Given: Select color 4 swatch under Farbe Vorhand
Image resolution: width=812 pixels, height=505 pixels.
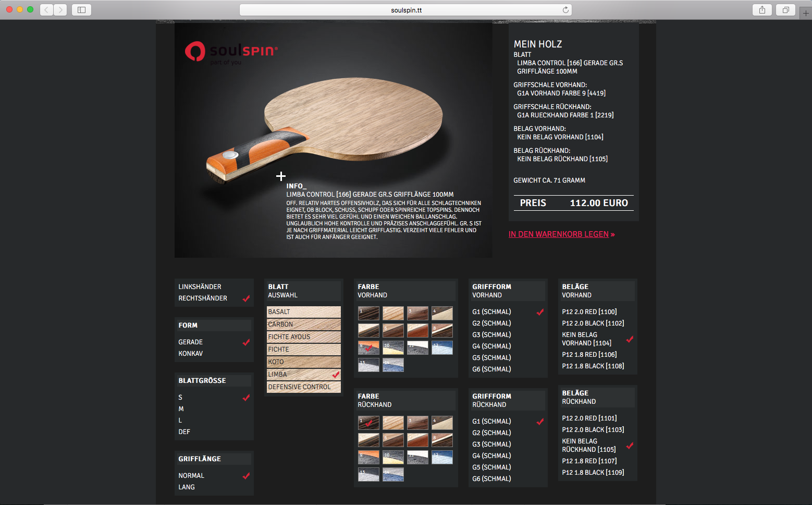Looking at the screenshot, I should (442, 314).
